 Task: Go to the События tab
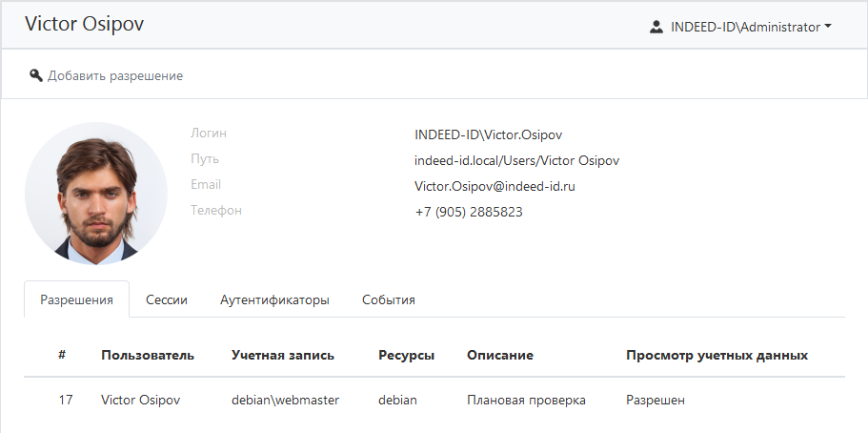click(388, 299)
